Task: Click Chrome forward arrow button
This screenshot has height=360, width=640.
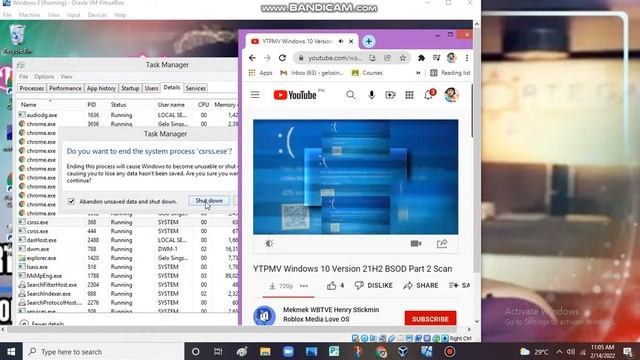Action: (x=267, y=58)
